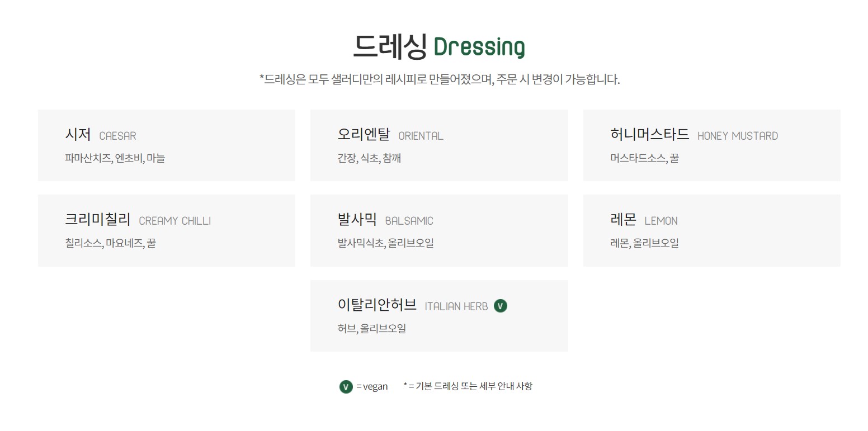Screen dimensions: 868x431
Task: Click the '= vegan' legend text
Action: [x=372, y=386]
